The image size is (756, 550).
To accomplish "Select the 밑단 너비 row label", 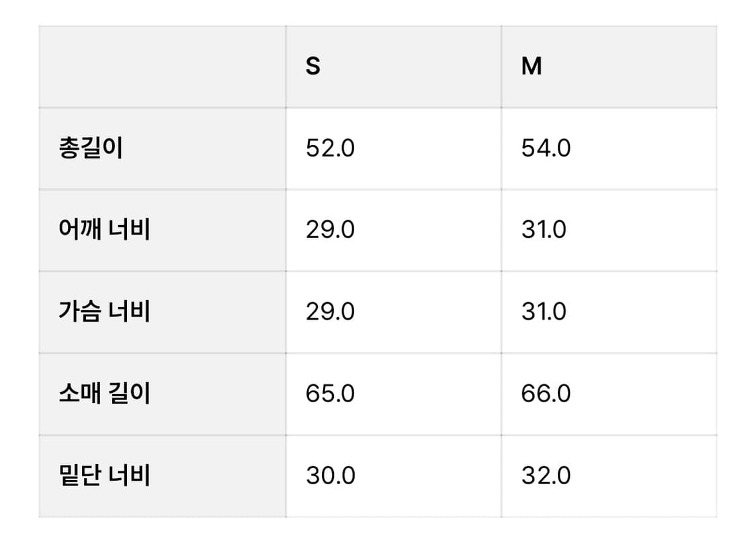I will [104, 475].
